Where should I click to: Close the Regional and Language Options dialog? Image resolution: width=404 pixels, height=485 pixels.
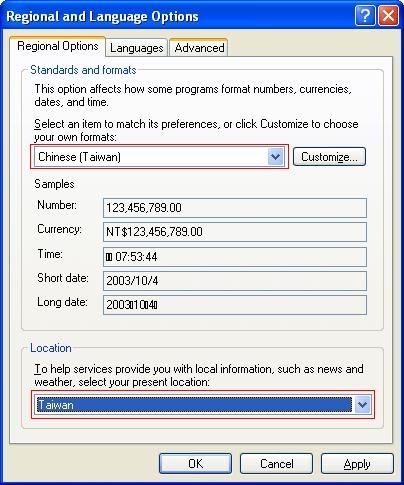pyautogui.click(x=388, y=15)
